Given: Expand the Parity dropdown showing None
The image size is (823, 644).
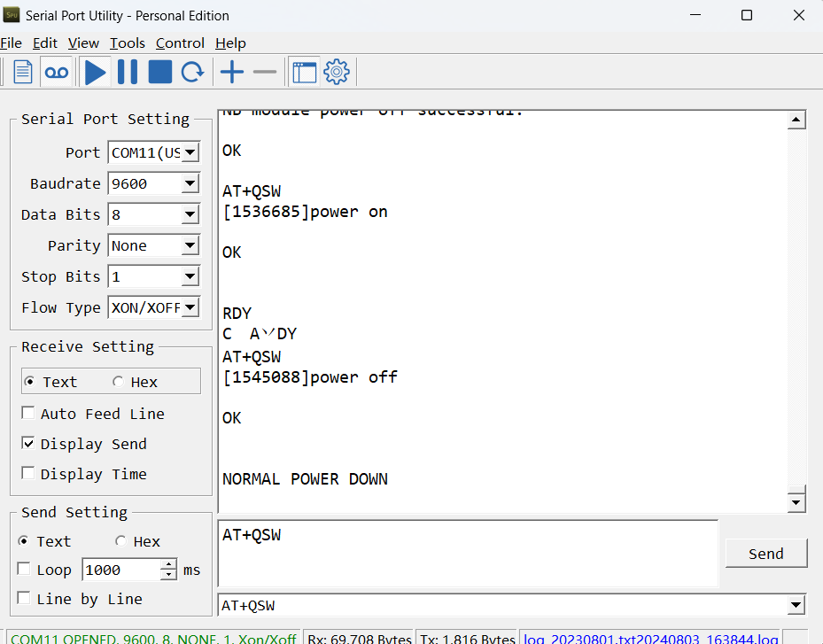Looking at the screenshot, I should 190,245.
